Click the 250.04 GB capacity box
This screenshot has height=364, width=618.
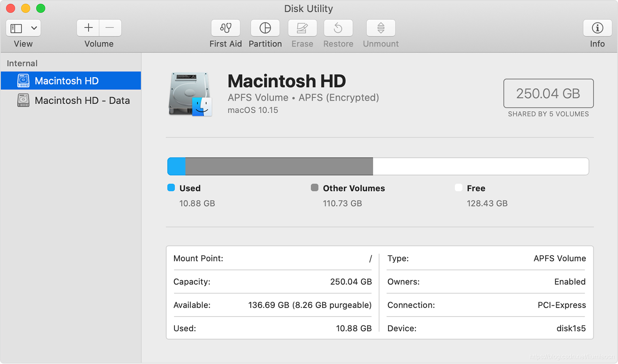click(548, 94)
